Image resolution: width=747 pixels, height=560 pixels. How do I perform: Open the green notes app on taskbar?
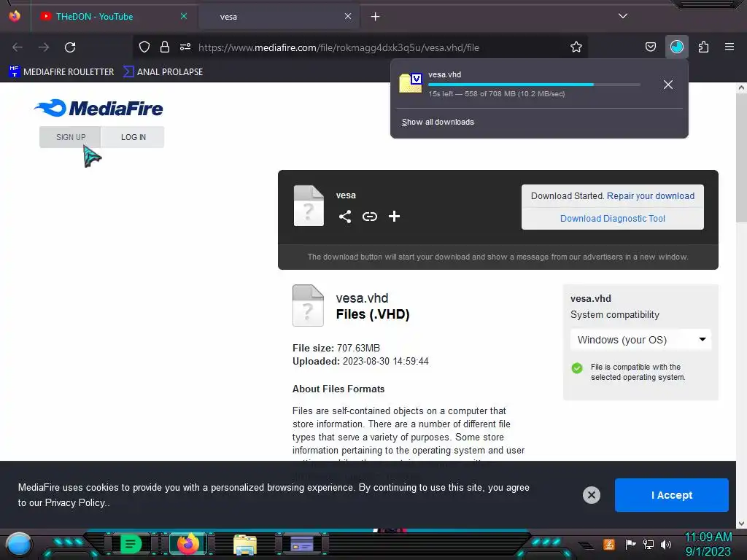(131, 544)
